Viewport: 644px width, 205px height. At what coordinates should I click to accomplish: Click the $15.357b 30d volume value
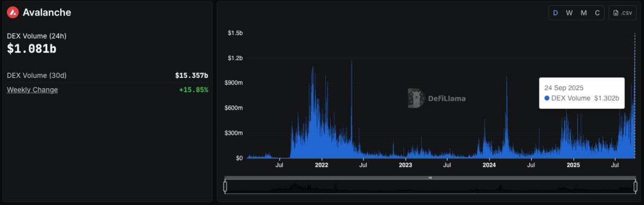(192, 76)
